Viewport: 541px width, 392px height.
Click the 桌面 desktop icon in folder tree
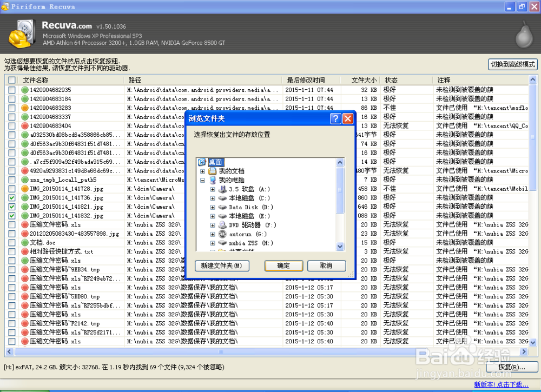pyautogui.click(x=202, y=162)
